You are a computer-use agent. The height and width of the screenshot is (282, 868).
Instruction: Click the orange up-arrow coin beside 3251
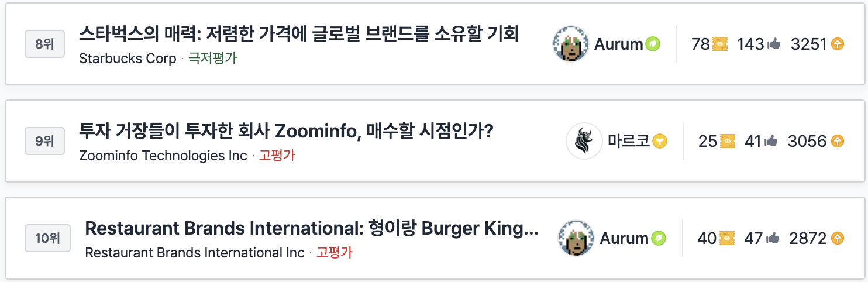pyautogui.click(x=838, y=44)
